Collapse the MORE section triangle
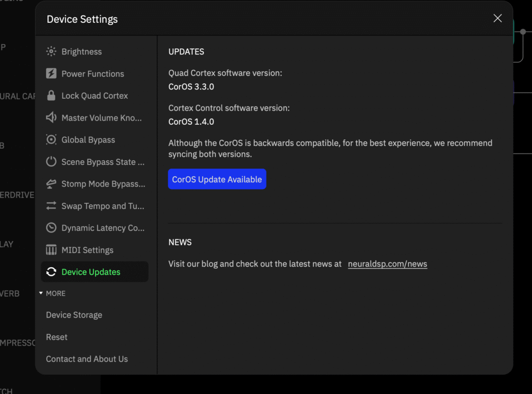The height and width of the screenshot is (394, 532). 41,293
